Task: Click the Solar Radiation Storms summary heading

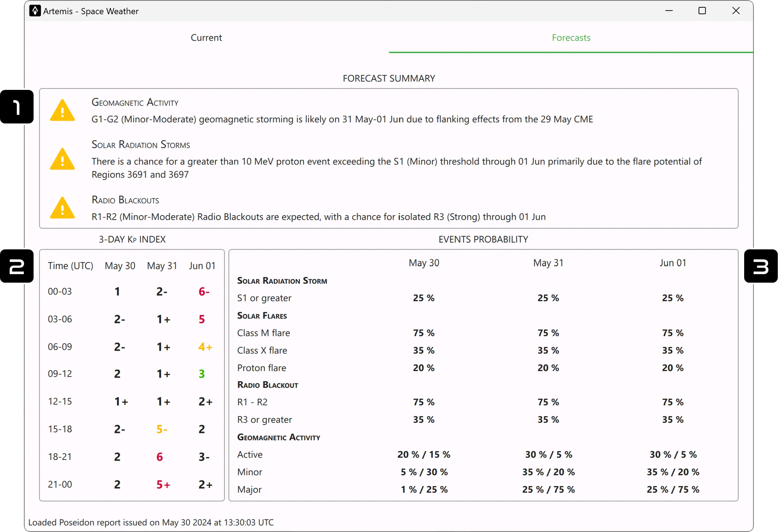Action: (x=141, y=144)
